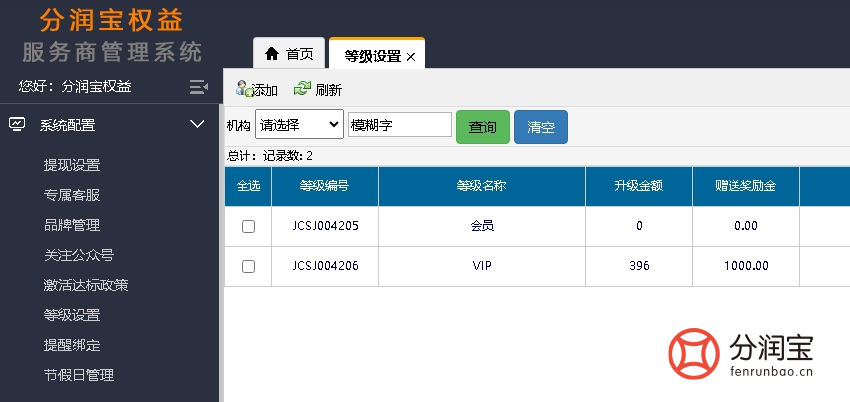The width and height of the screenshot is (850, 402).
Task: Open 提现设置 in the sidebar
Action: [72, 165]
